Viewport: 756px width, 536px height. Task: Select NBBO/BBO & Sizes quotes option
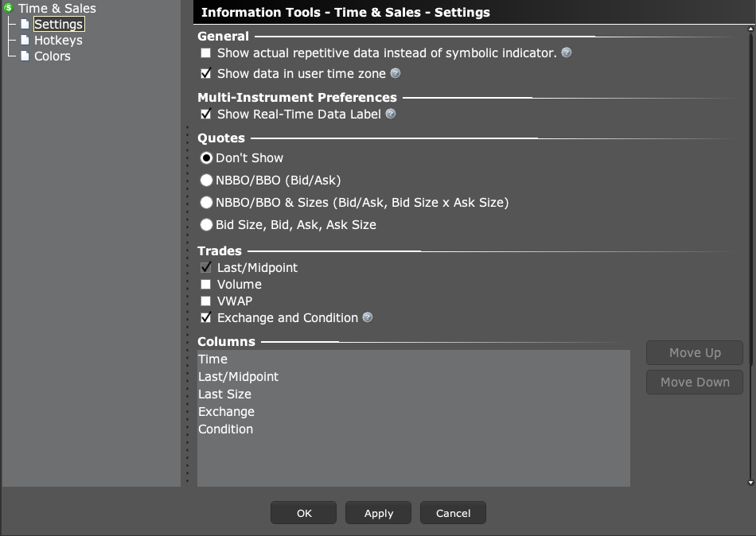[206, 203]
